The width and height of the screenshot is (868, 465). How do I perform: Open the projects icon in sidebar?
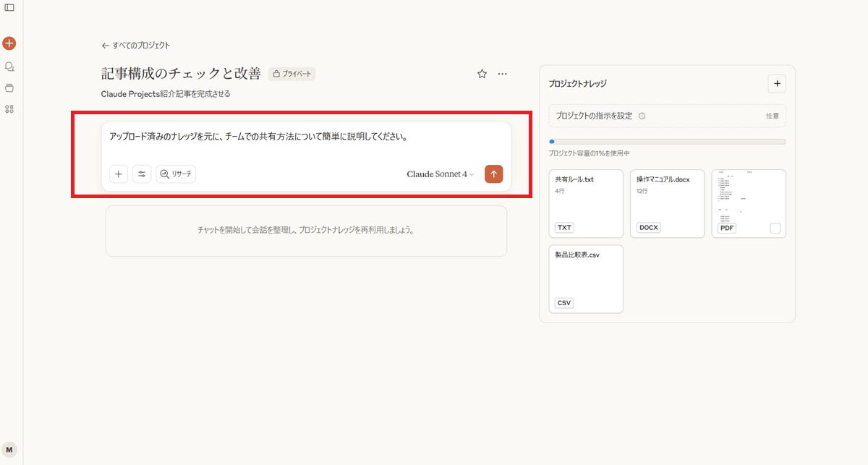click(x=9, y=88)
